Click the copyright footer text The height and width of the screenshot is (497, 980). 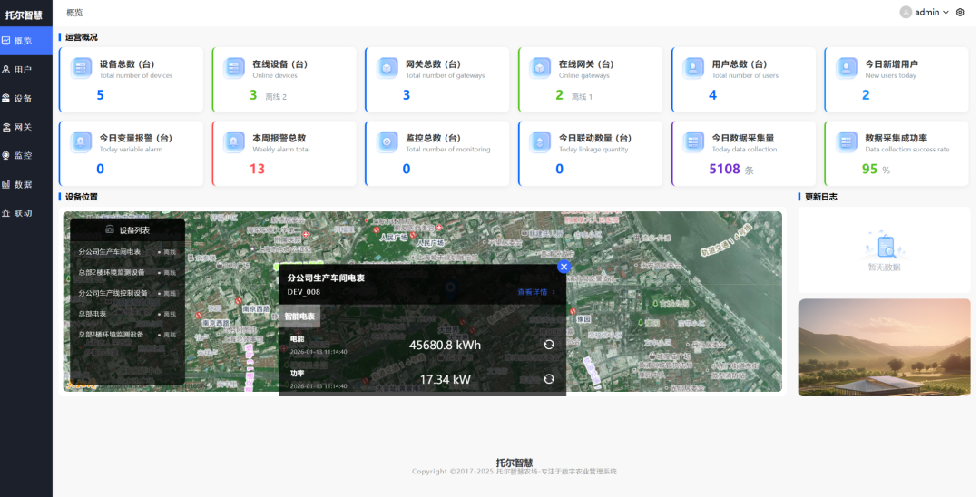pyautogui.click(x=514, y=472)
